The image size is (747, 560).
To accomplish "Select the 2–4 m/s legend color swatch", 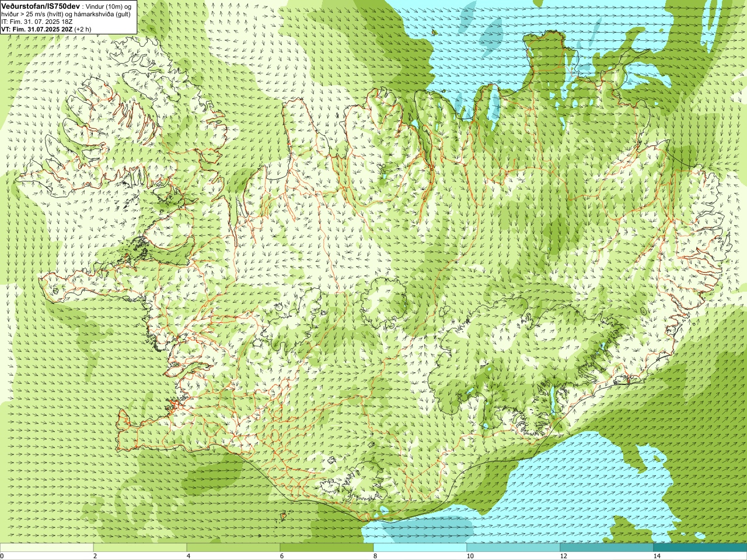I will 140,548.
